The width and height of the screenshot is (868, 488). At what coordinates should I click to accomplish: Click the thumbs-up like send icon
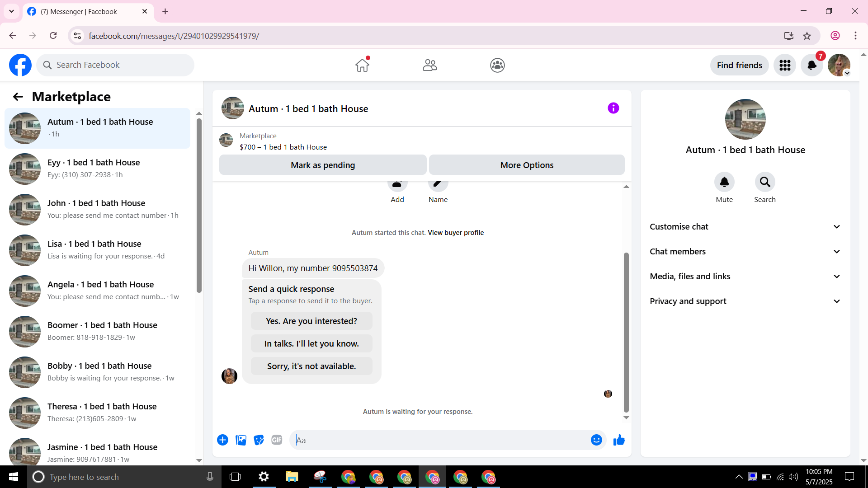click(619, 440)
